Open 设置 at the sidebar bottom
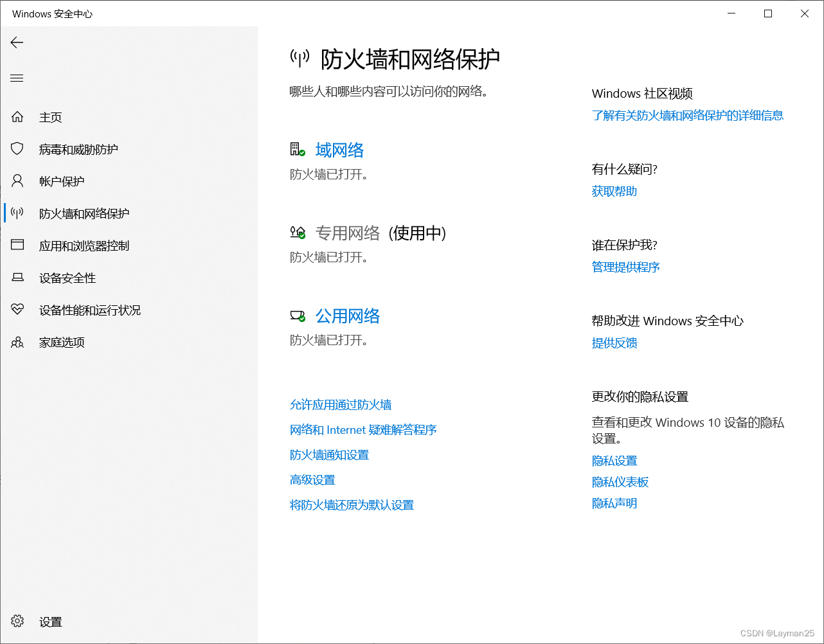Image resolution: width=824 pixels, height=644 pixels. (51, 622)
